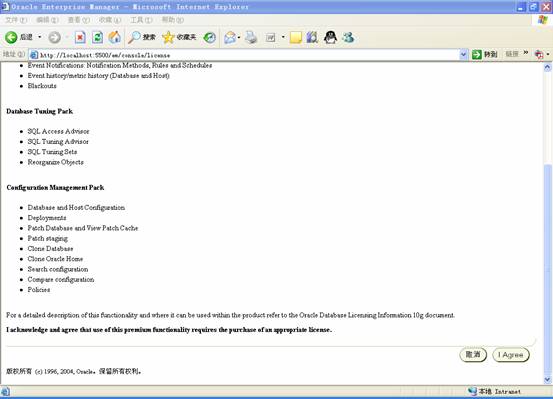Click the Windows flag logo

click(542, 20)
